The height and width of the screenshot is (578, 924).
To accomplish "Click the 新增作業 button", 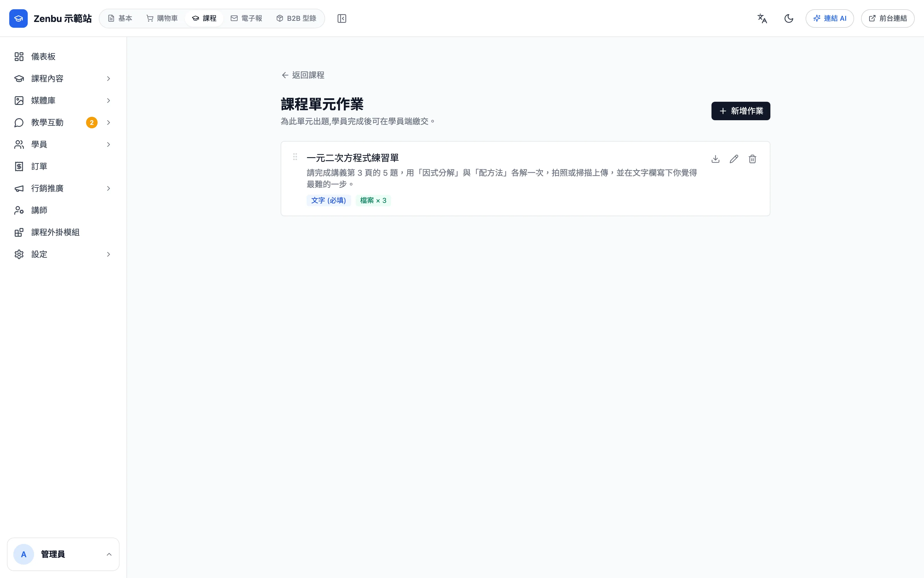I will click(741, 111).
